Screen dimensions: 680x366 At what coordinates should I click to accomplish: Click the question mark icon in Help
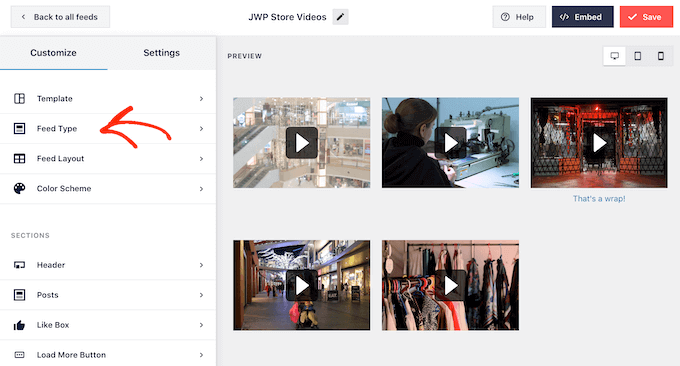pos(505,17)
